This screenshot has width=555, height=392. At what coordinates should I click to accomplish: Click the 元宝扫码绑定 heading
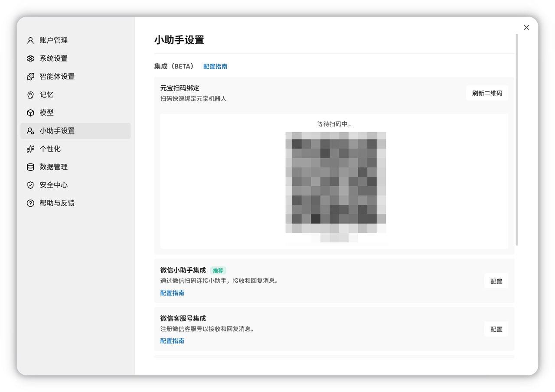[x=180, y=88]
